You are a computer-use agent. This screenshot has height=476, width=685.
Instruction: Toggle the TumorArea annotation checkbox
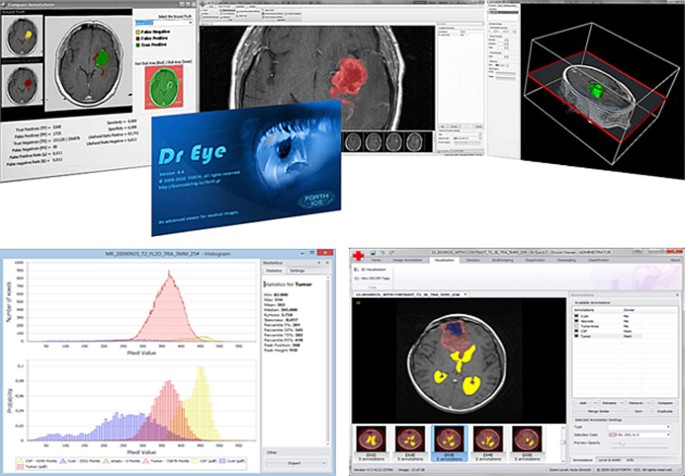[576, 326]
